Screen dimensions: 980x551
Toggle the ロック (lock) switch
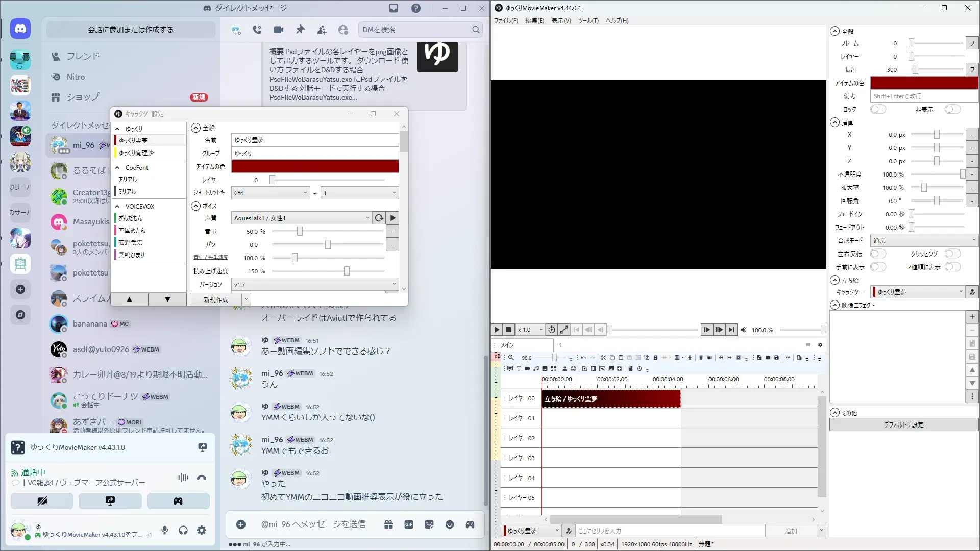pos(878,109)
